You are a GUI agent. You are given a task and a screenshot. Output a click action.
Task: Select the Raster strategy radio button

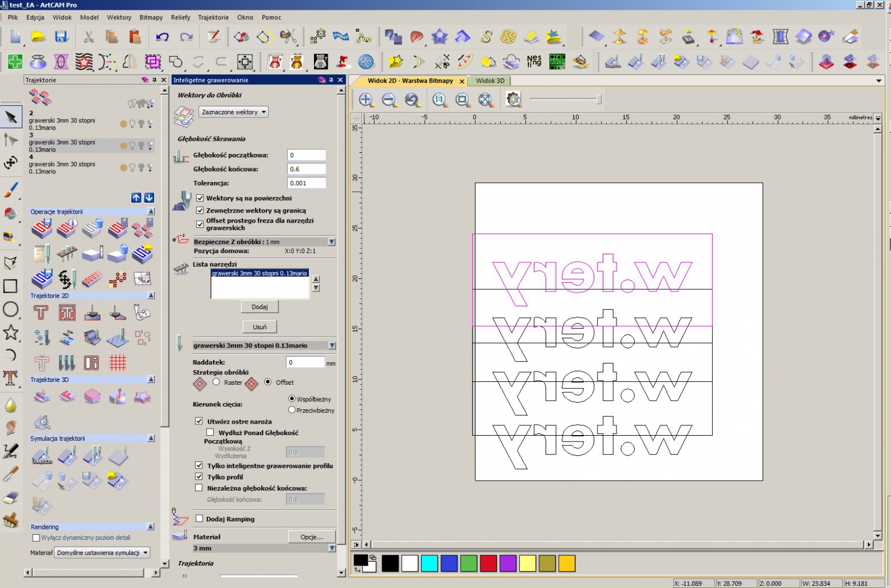(216, 382)
